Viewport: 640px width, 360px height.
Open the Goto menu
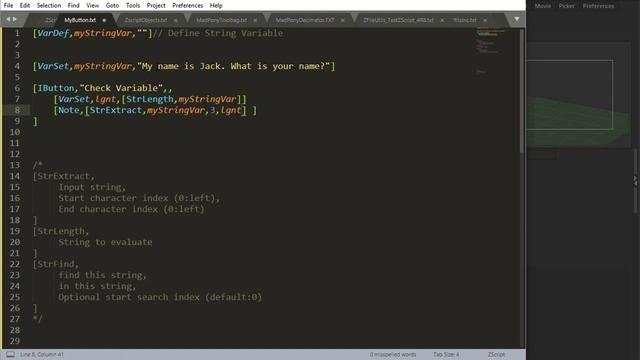coord(112,5)
